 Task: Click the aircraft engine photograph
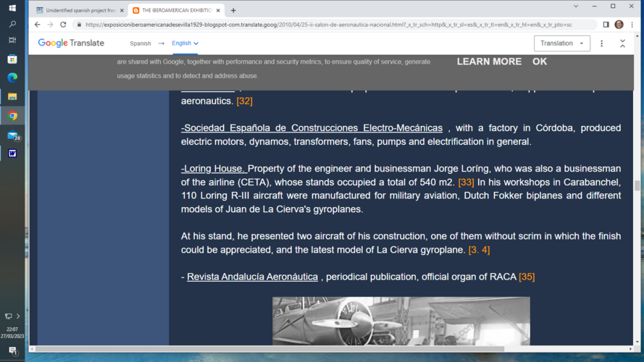point(401,321)
